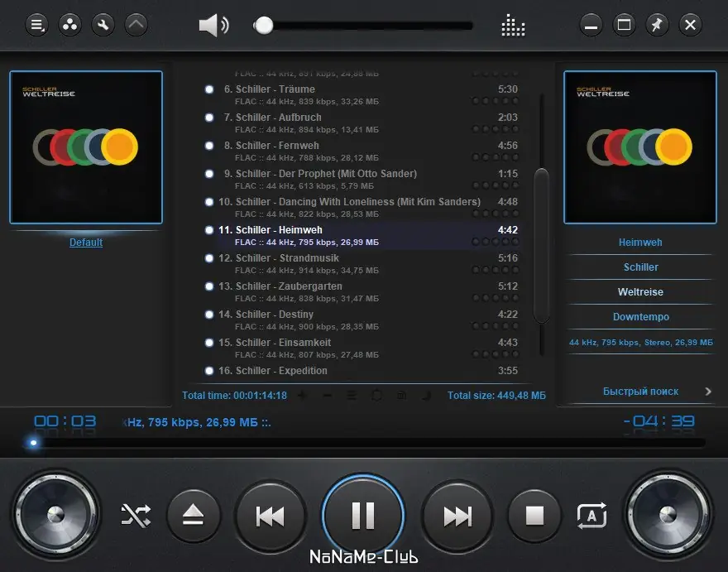Screen dimensions: 728x572
Task: Click the playlist vertical scrollbar thumb
Action: pyautogui.click(x=541, y=245)
